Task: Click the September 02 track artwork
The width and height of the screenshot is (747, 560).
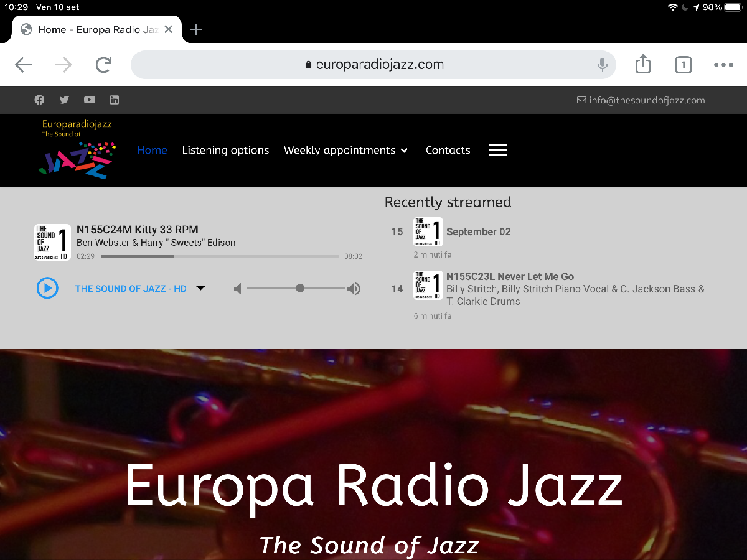Action: click(x=428, y=232)
